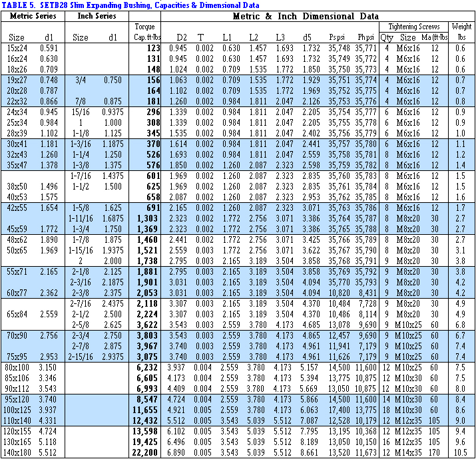The height and width of the screenshot is (459, 476).
Task: Click d5 value '8.661'
Action: (310, 452)
